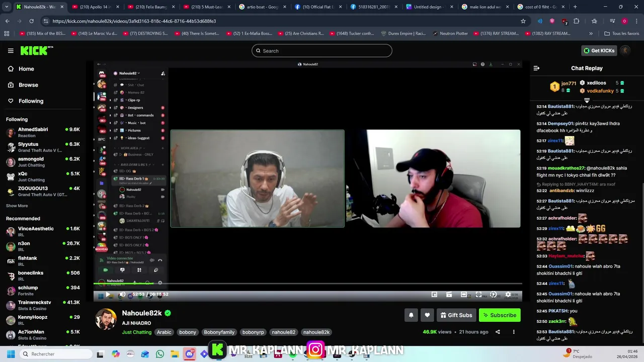644x362 pixels.
Task: Open Chrome extensions puzzle icon
Action: coord(577,21)
